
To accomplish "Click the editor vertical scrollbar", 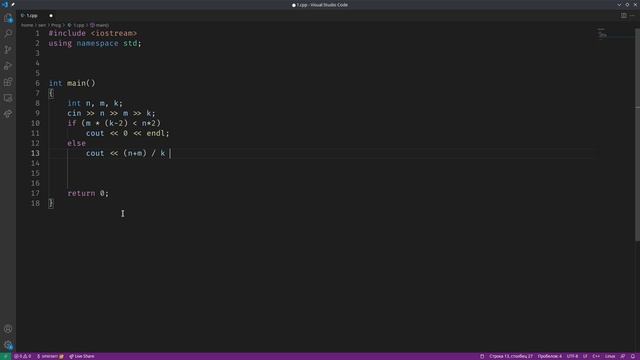I will [637, 135].
